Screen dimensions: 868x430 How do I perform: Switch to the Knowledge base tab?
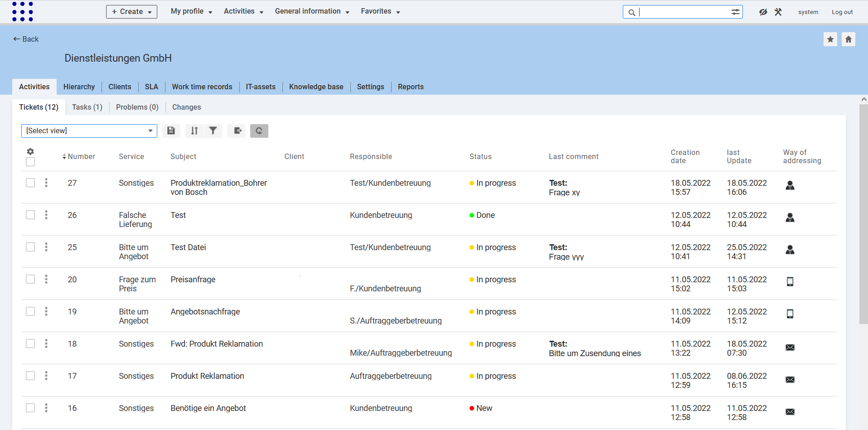coord(316,87)
